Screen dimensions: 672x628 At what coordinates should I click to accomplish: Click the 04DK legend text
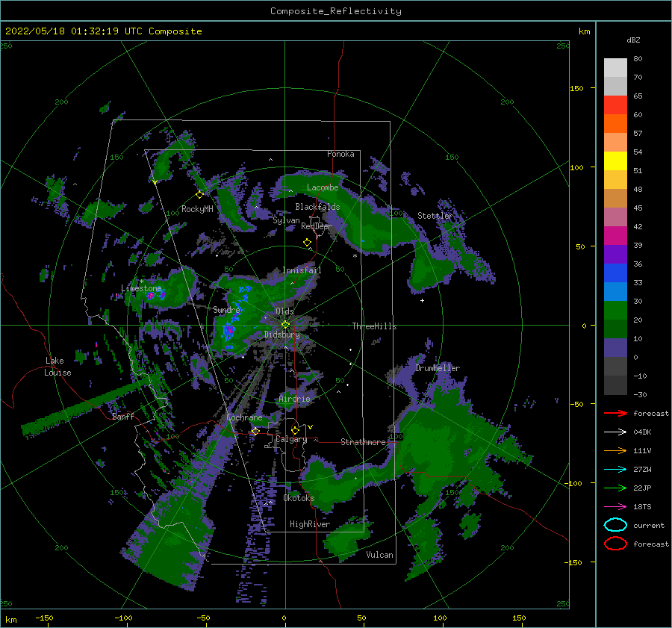(x=642, y=432)
